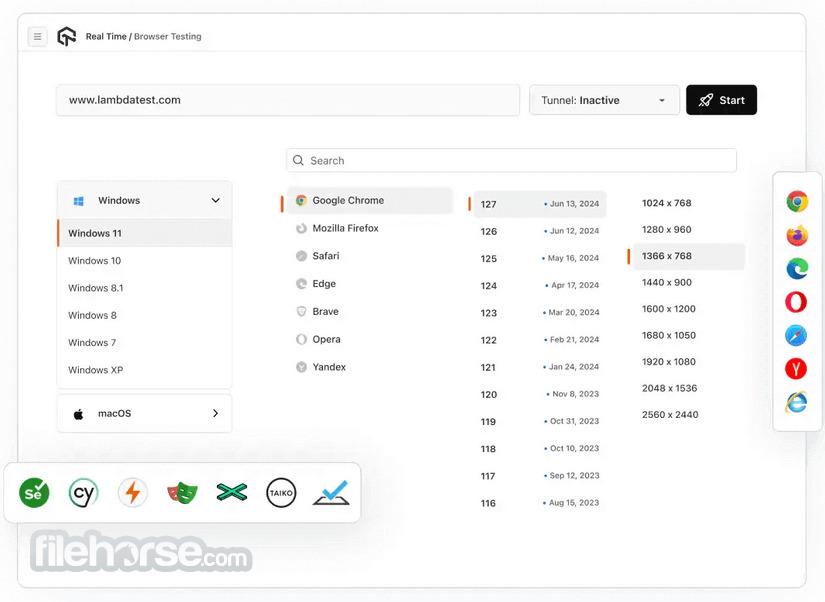Select version 124

[x=540, y=286]
